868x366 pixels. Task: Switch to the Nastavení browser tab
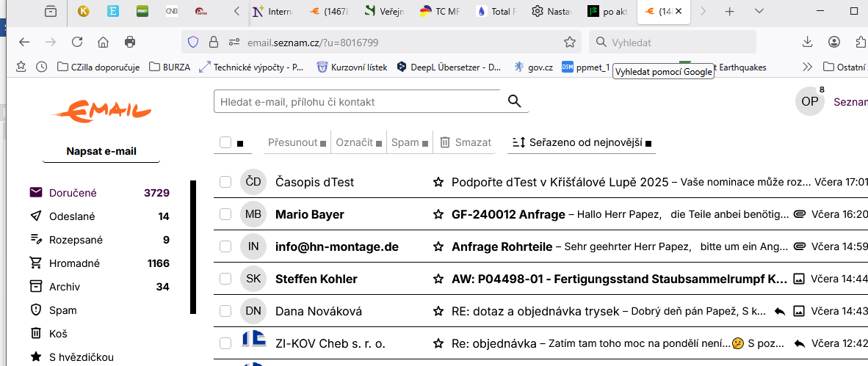point(554,12)
